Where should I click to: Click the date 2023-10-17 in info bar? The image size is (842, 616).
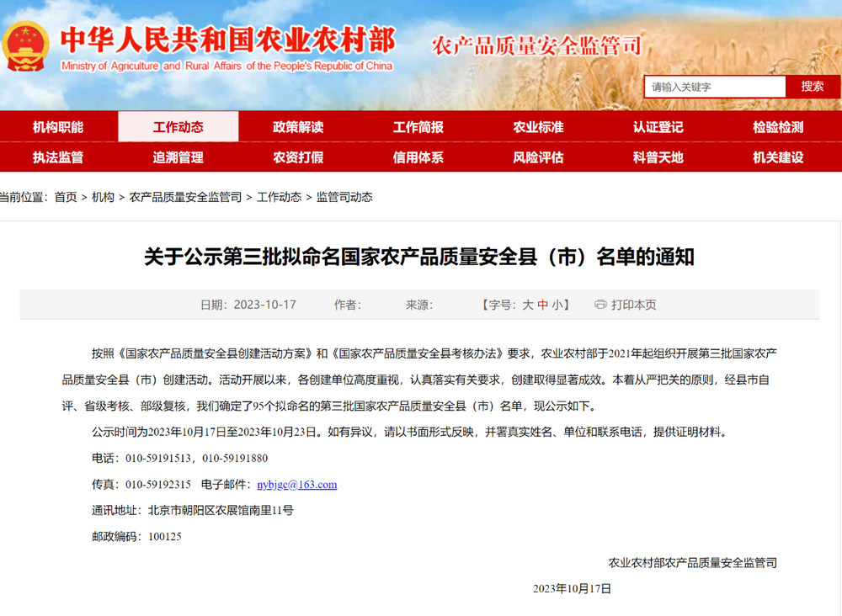point(265,305)
